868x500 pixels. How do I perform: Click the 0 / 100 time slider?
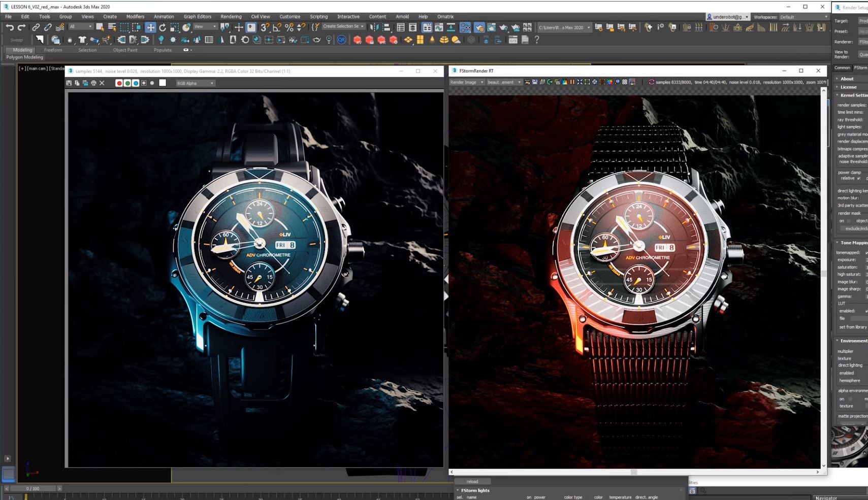(33, 488)
